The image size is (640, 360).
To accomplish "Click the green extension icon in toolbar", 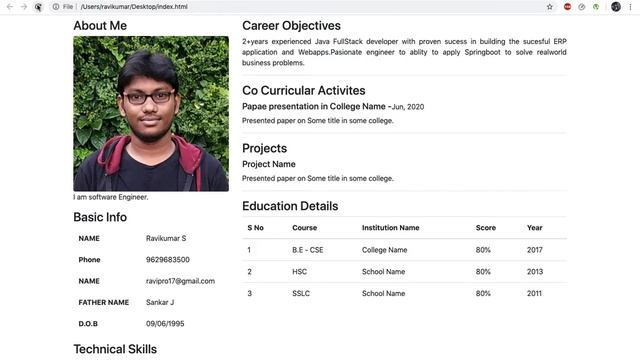I will [596, 7].
